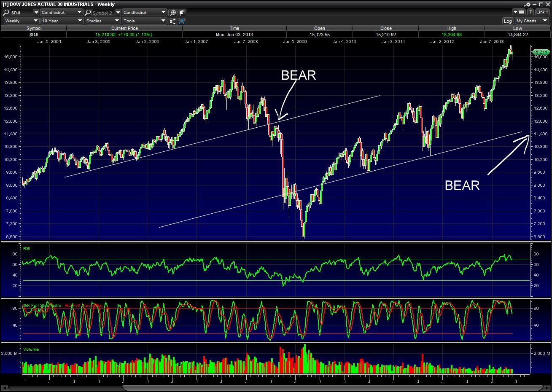Image resolution: width=552 pixels, height=392 pixels.
Task: Click the 15,210.92 close value
Action: pos(386,35)
